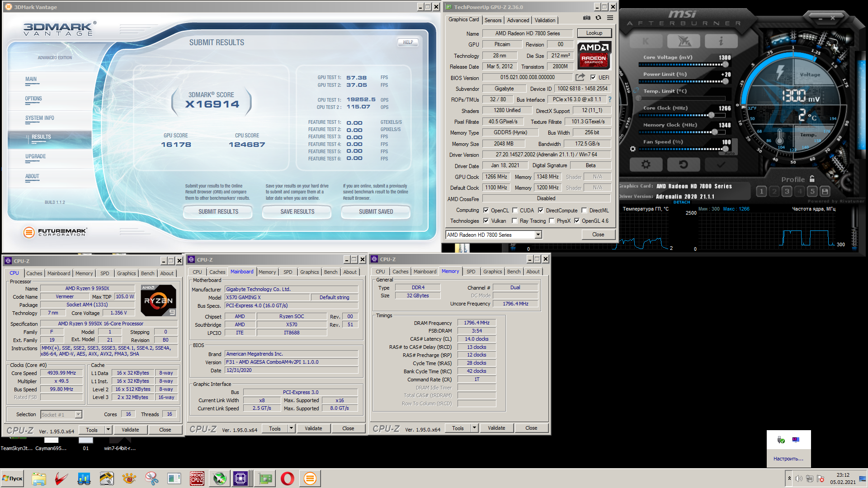The width and height of the screenshot is (868, 488).
Task: Open Afterburner info 'i' button
Action: click(x=721, y=41)
